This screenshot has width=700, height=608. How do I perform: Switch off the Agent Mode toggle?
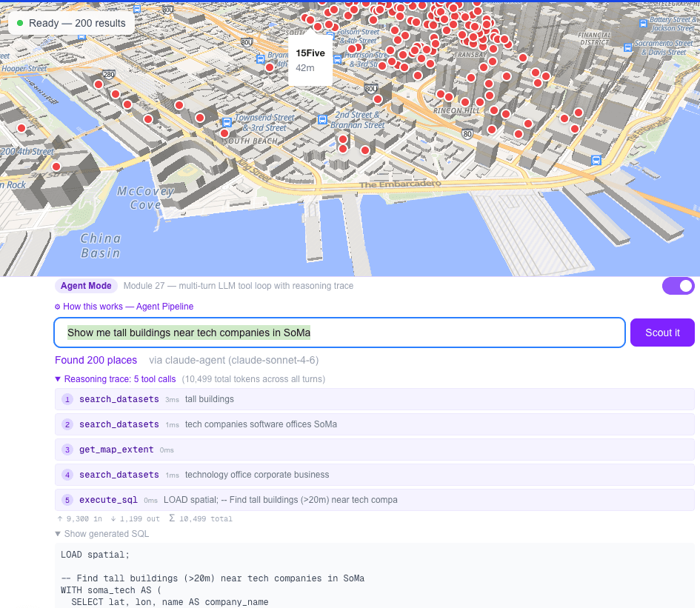678,286
